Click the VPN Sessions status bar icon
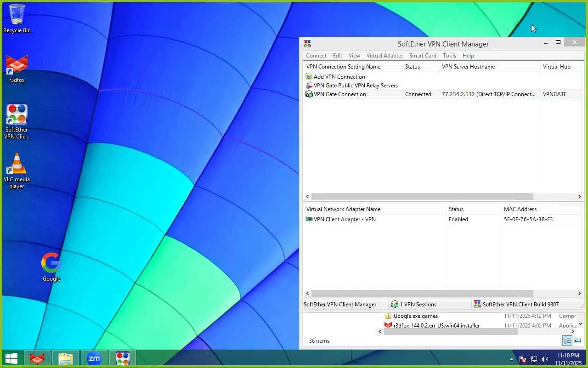Screen dimensions: 588x368 tap(394, 305)
